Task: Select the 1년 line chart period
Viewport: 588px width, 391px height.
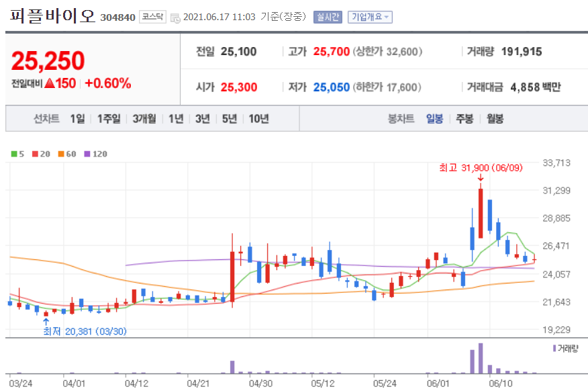Action: (x=176, y=119)
